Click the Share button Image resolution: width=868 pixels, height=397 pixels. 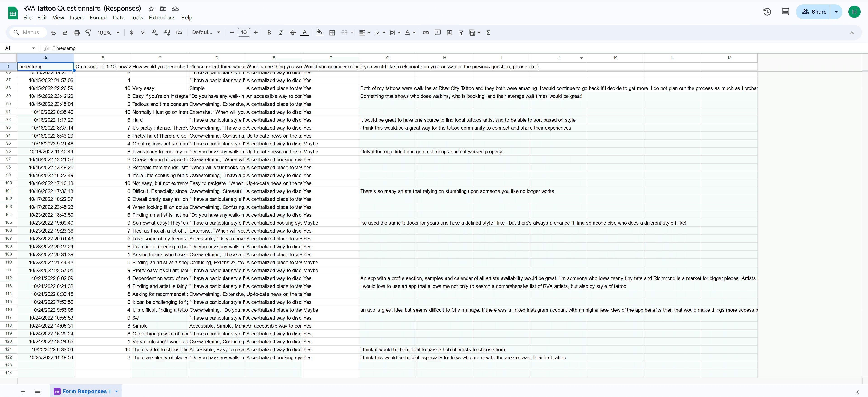pos(814,12)
